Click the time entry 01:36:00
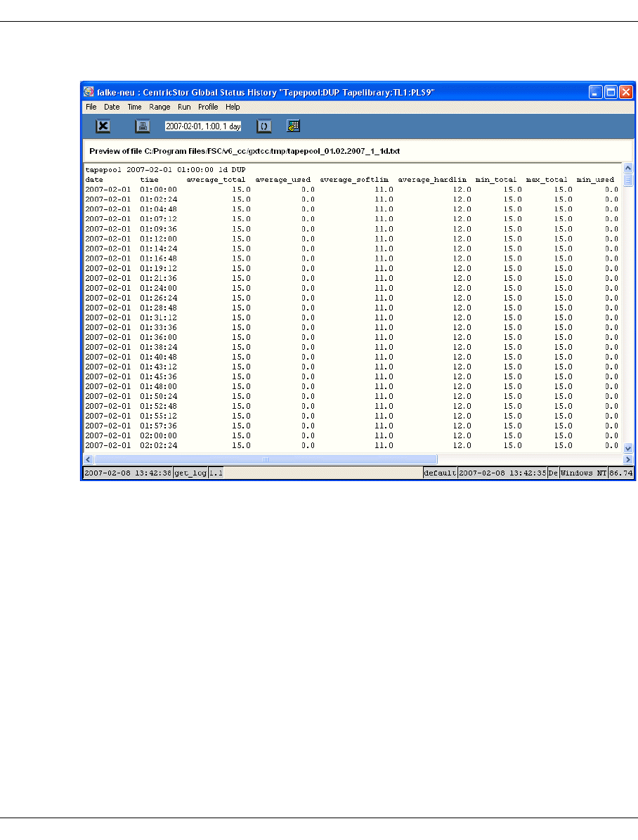The image size is (638, 840). click(158, 338)
